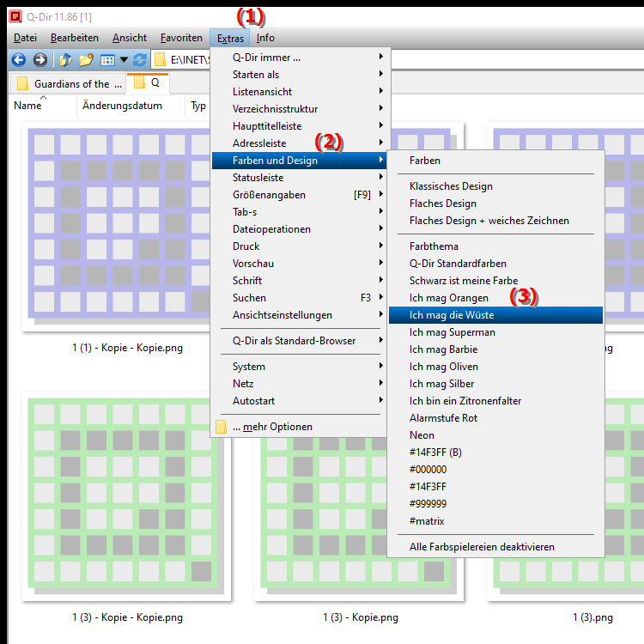This screenshot has width=644, height=644.
Task: Apply Ich bin ein Zitronenfalter theme
Action: [495, 401]
